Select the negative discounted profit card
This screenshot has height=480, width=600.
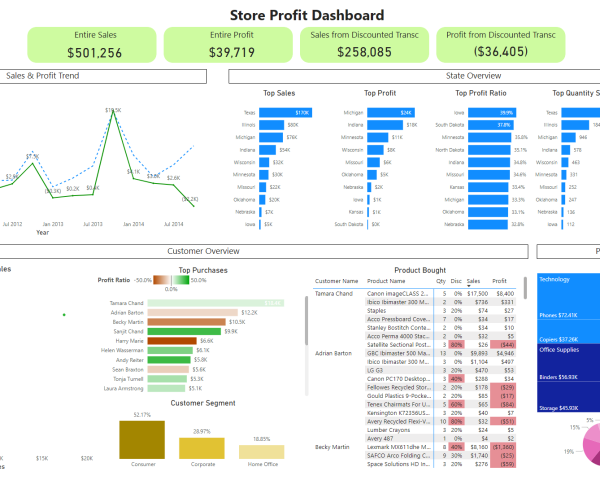tap(502, 45)
